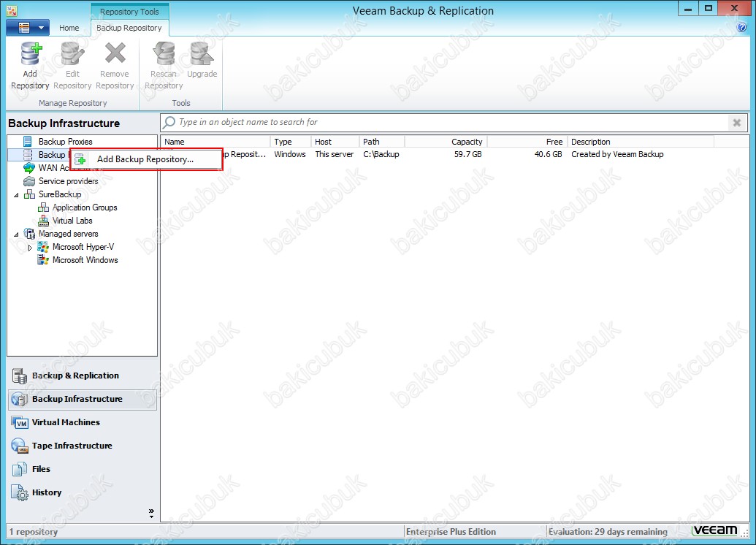Click the Microsoft Hyper-V icon
The height and width of the screenshot is (545, 756).
click(x=43, y=247)
